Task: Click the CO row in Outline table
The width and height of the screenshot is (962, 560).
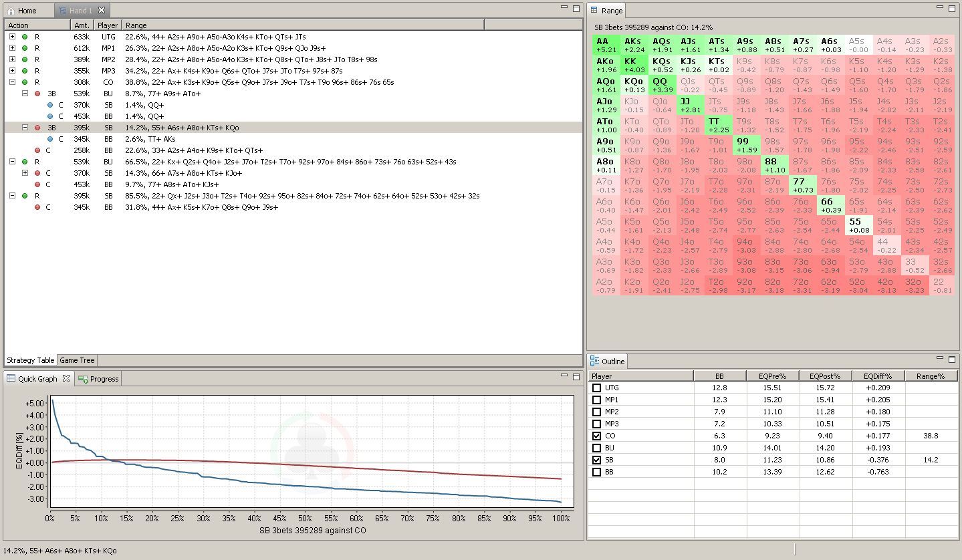Action: click(773, 436)
